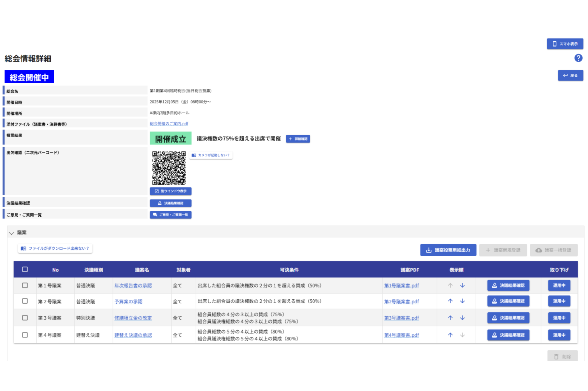
Task: Download 第3号議案書.pdf
Action: [x=401, y=318]
